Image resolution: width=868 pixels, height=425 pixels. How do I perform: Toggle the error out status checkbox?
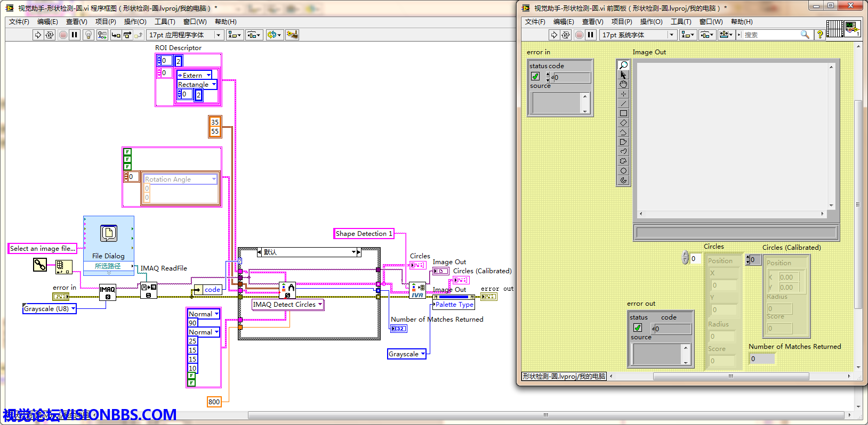point(637,328)
